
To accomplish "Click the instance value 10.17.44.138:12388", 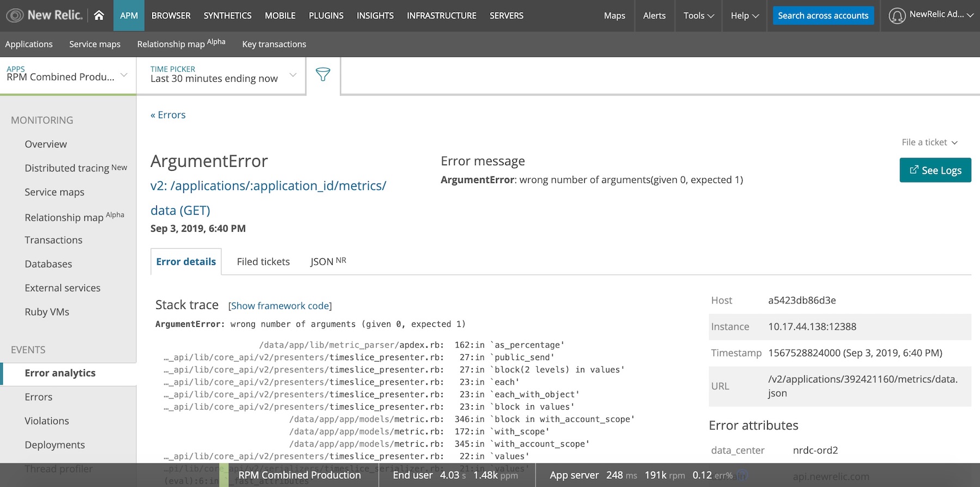I will [x=812, y=326].
